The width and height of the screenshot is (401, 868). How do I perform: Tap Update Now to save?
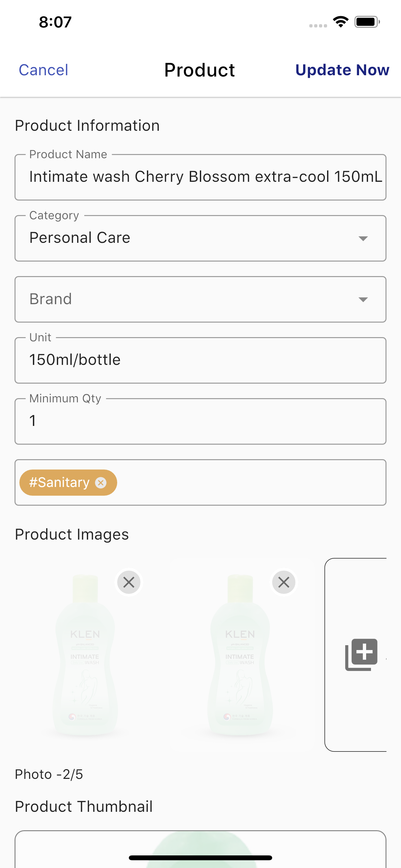tap(342, 70)
